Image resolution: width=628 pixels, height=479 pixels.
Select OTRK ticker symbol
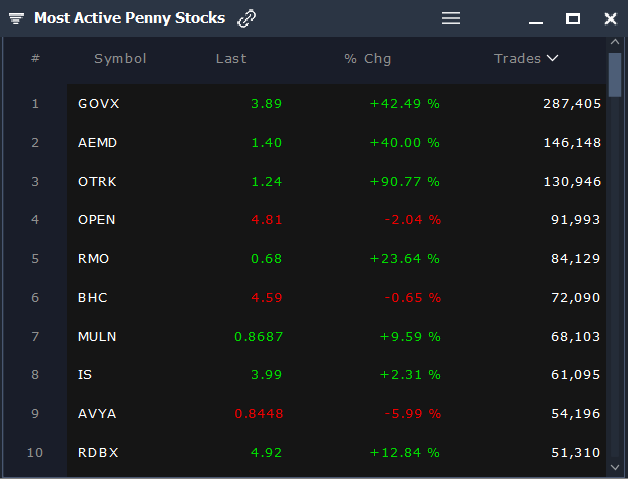(97, 181)
